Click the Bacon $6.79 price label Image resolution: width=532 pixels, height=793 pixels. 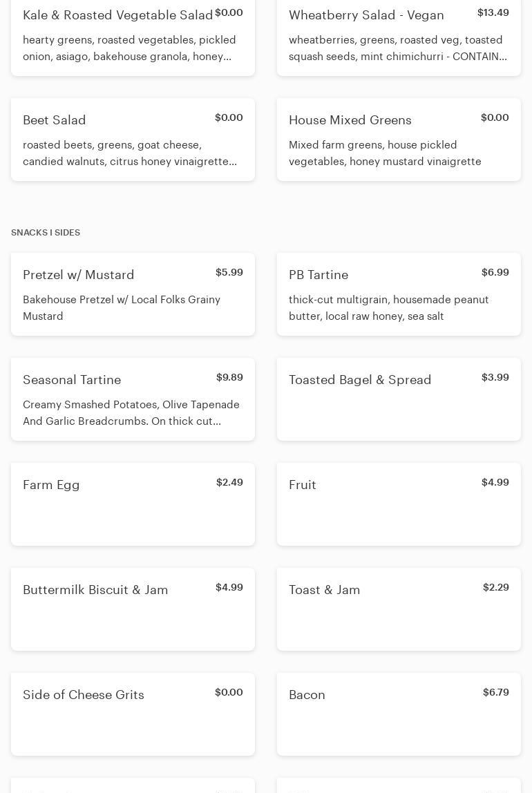coord(496,692)
